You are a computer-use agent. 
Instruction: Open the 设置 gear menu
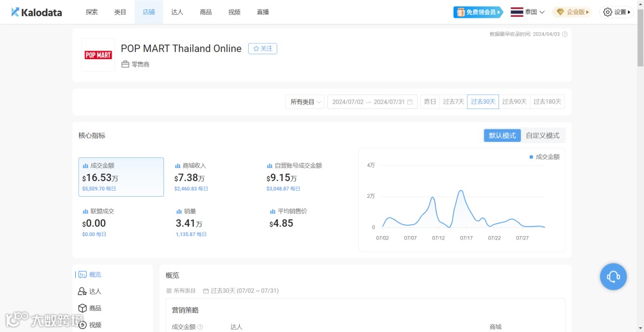click(616, 13)
